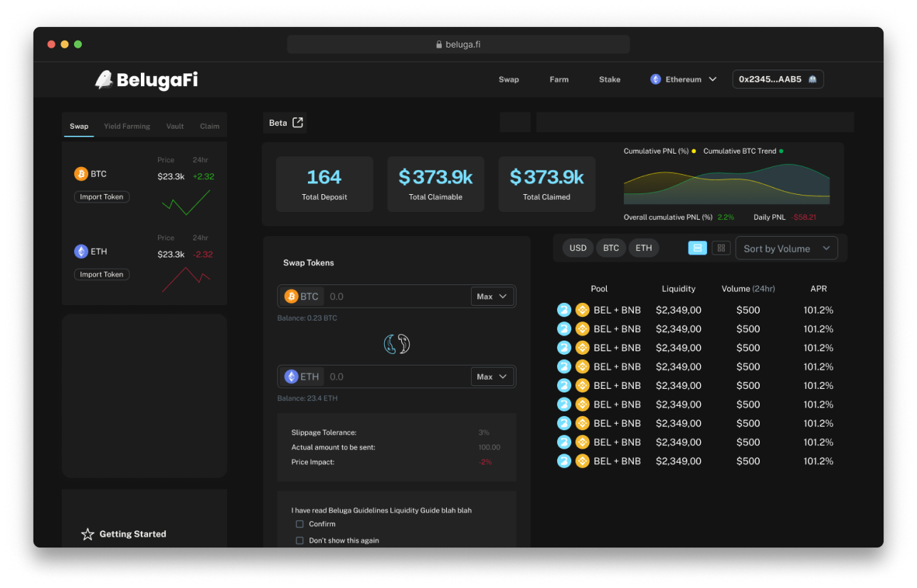This screenshot has width=917, height=588.
Task: Click the green Cumulative BTC Trend legend dot
Action: 781,151
